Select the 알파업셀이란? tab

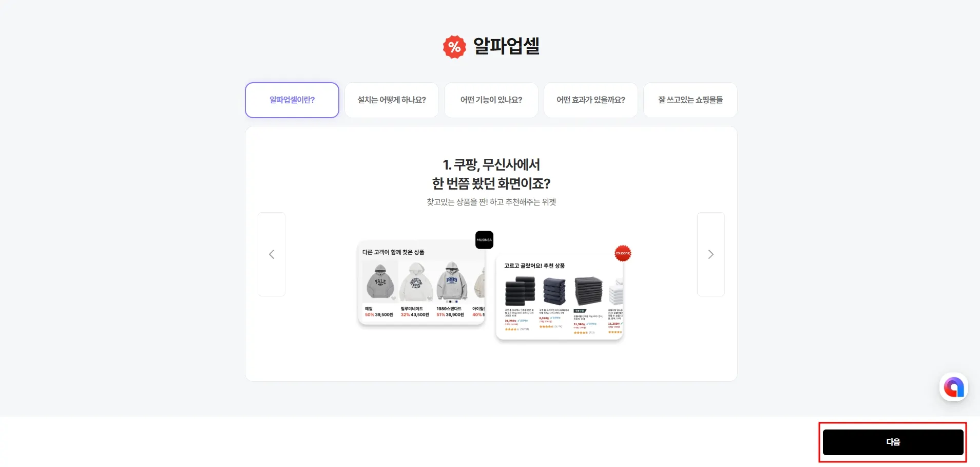292,100
